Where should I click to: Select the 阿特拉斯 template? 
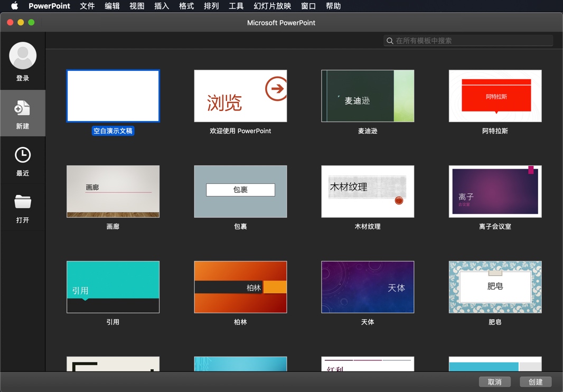(x=495, y=95)
